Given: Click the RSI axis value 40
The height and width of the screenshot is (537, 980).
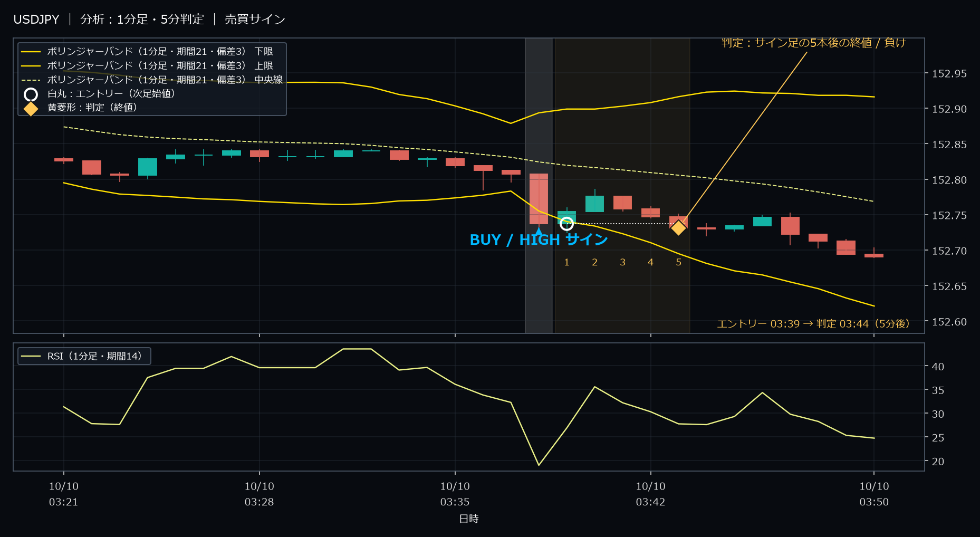Looking at the screenshot, I should [x=938, y=367].
